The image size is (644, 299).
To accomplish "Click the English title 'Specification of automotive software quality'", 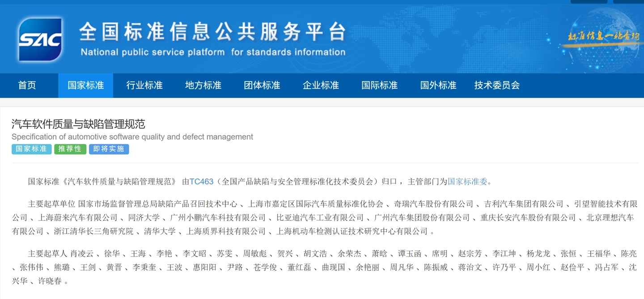I will [132, 137].
